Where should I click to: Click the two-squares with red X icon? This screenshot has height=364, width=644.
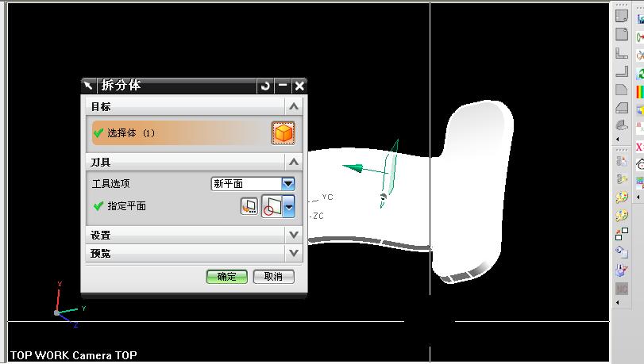[x=622, y=234]
